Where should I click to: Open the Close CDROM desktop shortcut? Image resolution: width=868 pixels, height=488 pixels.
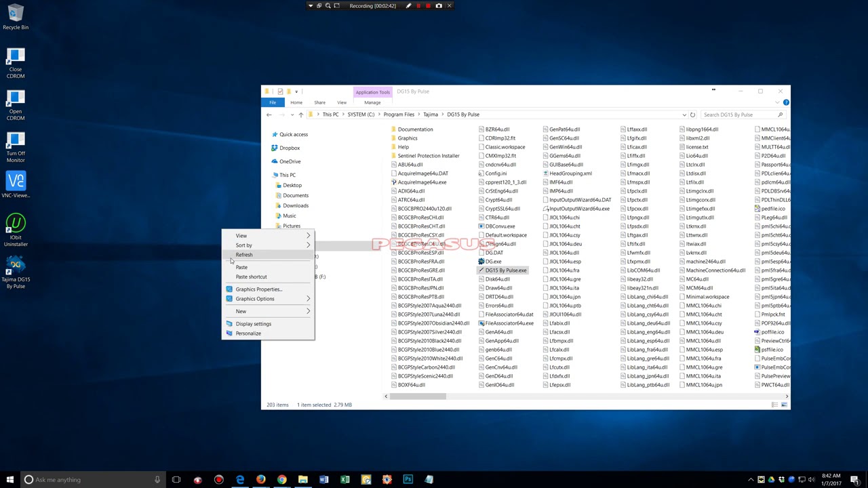click(15, 63)
